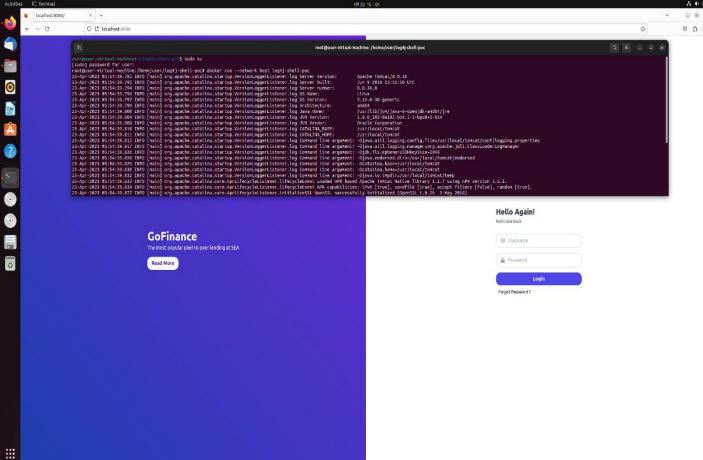703x460 pixels.
Task: Reload the localhost page
Action: pos(47,29)
